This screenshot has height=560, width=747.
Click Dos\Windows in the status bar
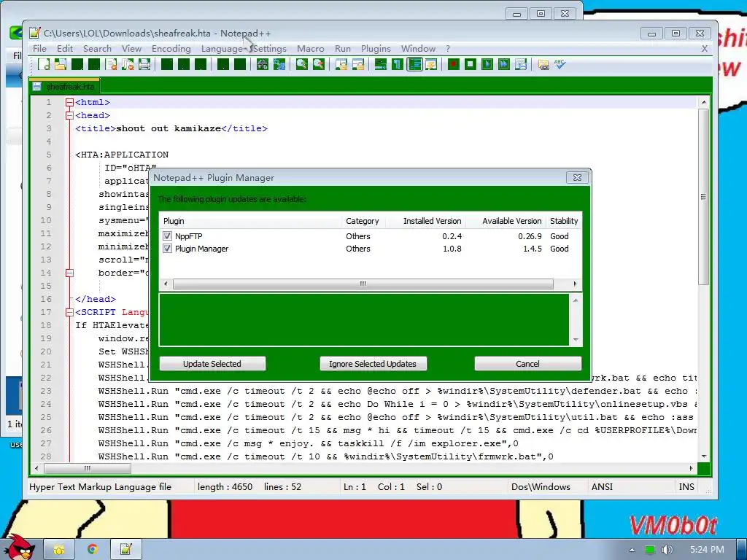[x=541, y=486]
